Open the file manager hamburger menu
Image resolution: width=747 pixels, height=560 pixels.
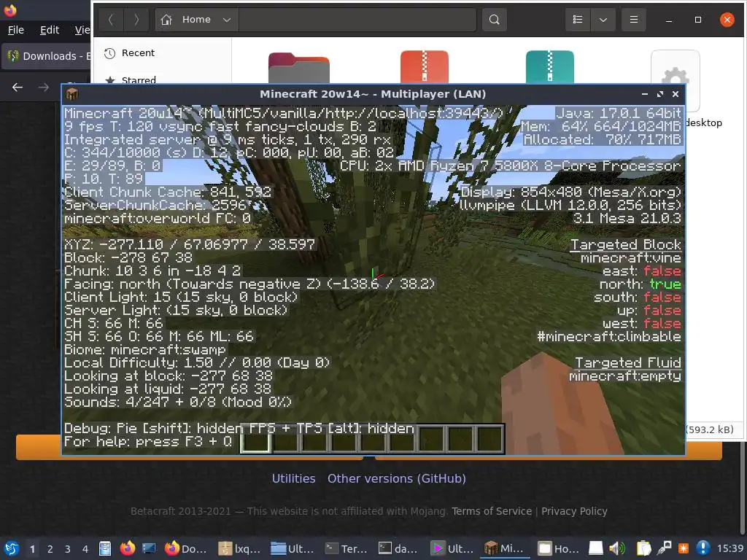[634, 20]
